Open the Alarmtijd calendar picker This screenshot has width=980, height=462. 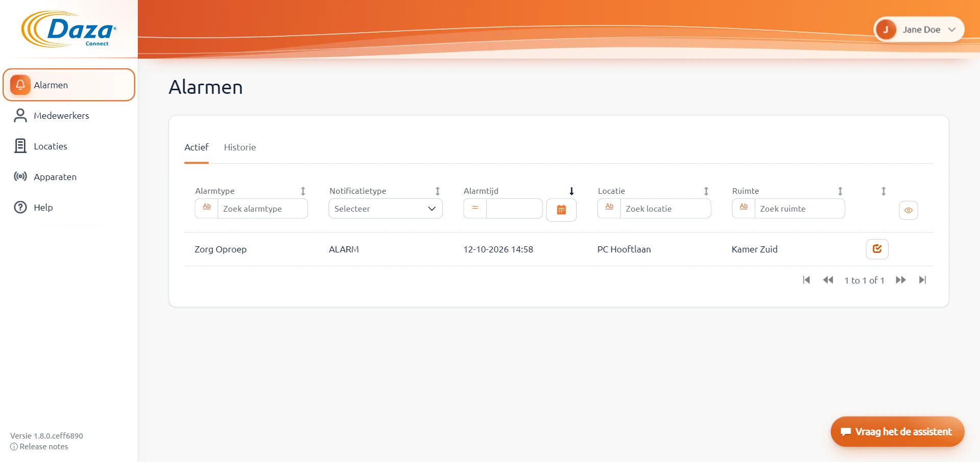tap(561, 210)
